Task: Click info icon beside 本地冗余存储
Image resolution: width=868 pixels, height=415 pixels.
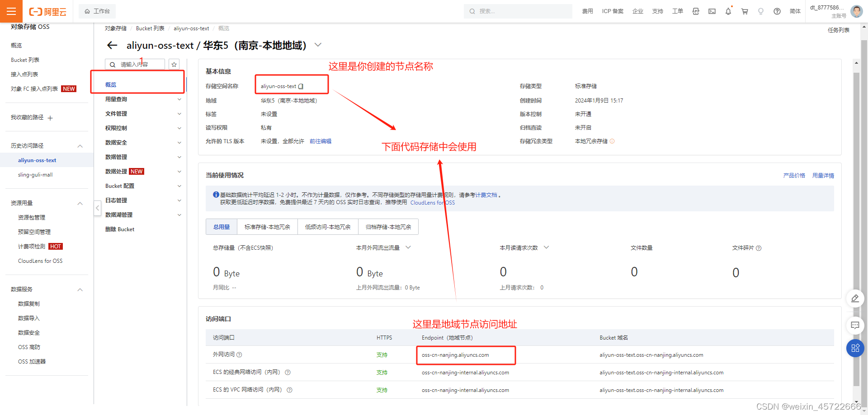Action: click(612, 141)
